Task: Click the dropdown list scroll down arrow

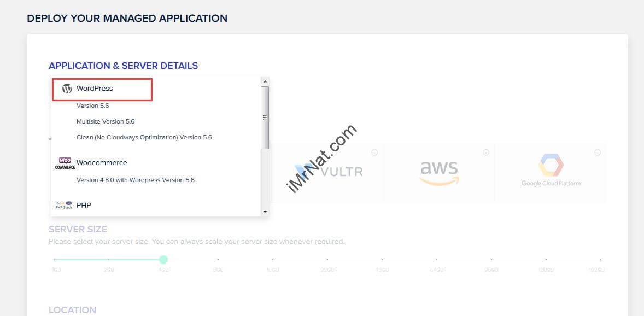Action: (x=265, y=212)
